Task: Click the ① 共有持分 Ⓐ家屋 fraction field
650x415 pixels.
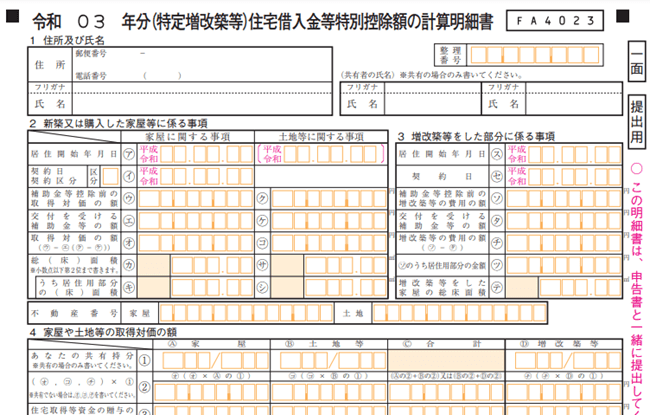Action: pos(216,360)
